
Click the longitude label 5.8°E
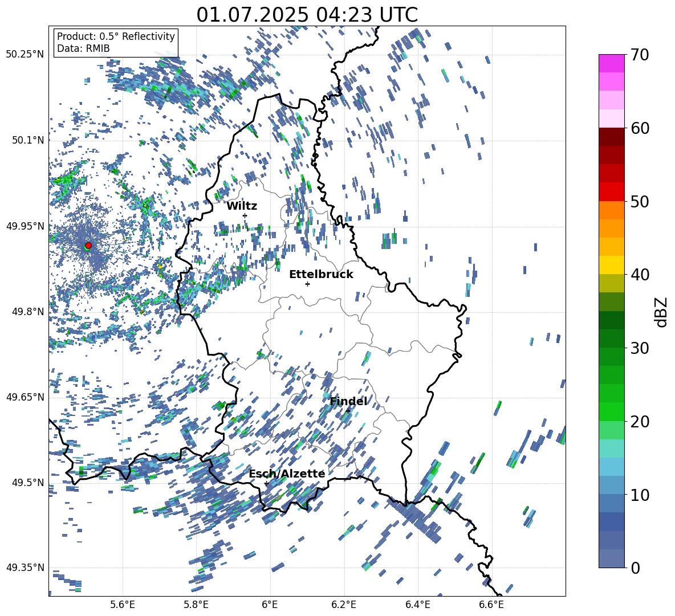[196, 605]
